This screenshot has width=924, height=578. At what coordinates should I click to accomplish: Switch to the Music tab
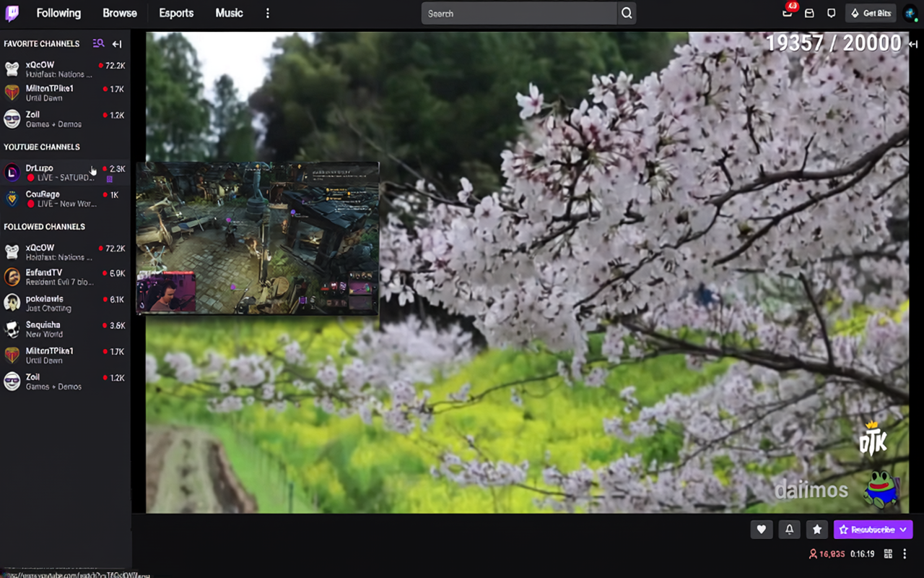click(x=229, y=13)
